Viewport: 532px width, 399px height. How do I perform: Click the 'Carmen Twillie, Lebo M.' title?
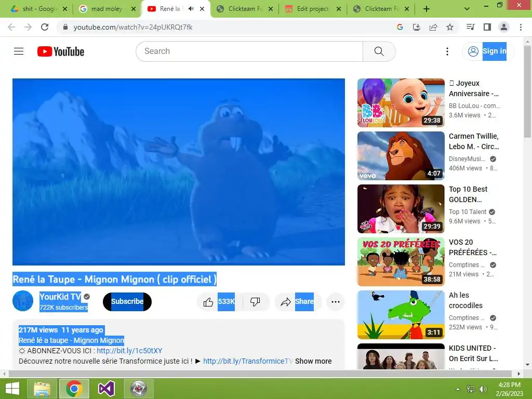(x=474, y=141)
